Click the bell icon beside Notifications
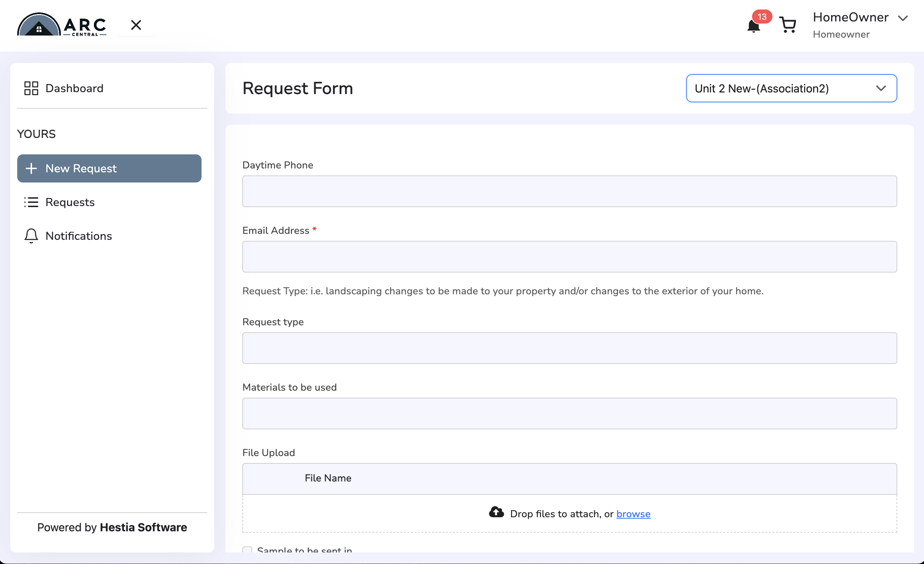924x564 pixels. (x=31, y=236)
